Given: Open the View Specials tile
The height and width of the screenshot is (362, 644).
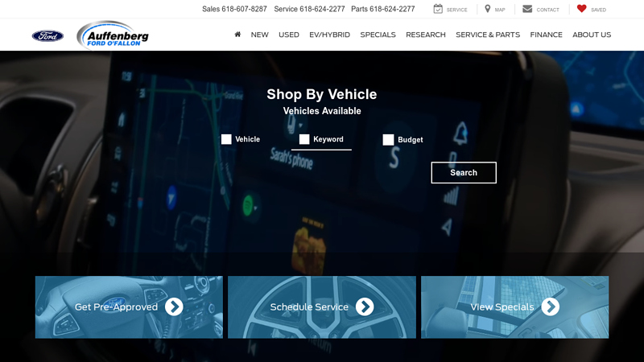Looking at the screenshot, I should (x=515, y=307).
